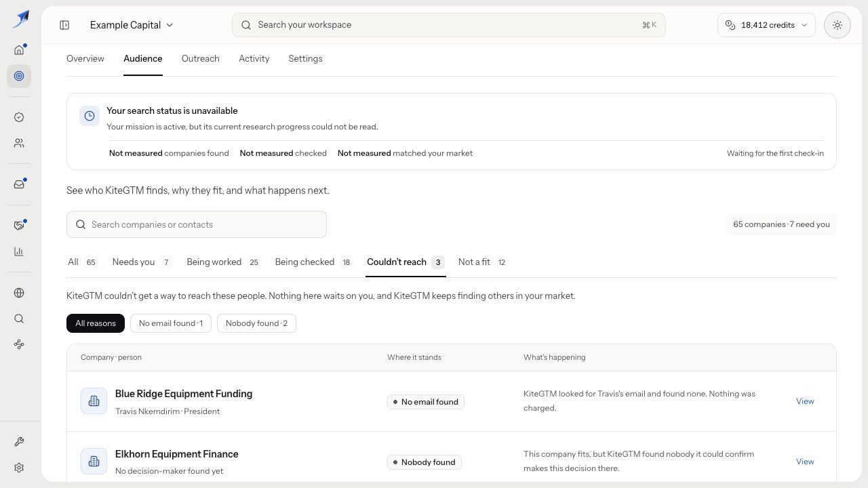The image size is (868, 488).
Task: Click the Search companies or contacts field
Action: click(197, 224)
